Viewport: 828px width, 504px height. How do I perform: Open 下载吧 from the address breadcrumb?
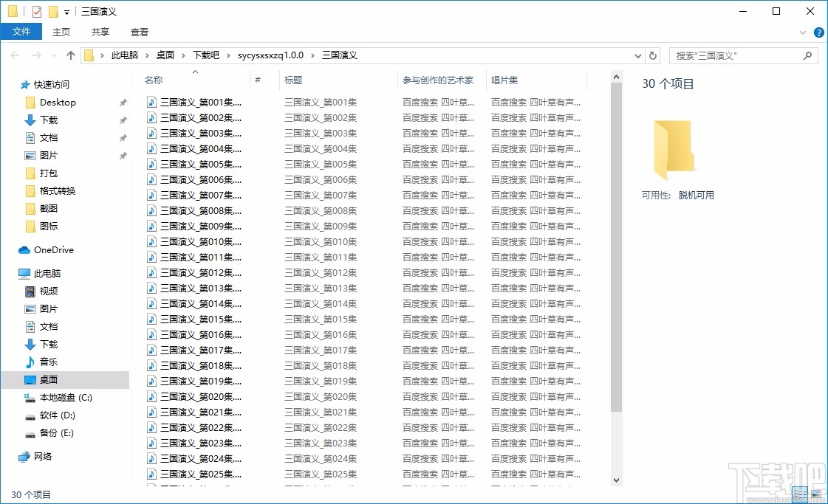point(207,55)
